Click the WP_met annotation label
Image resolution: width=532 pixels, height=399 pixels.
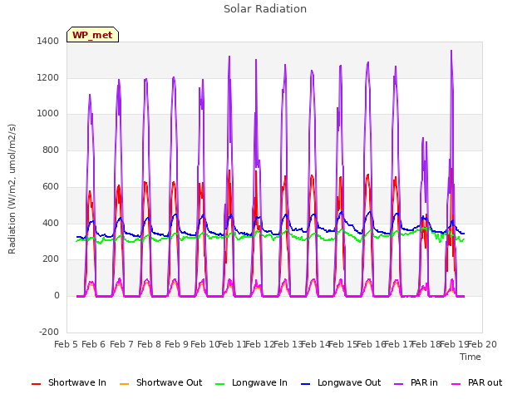[x=92, y=35]
